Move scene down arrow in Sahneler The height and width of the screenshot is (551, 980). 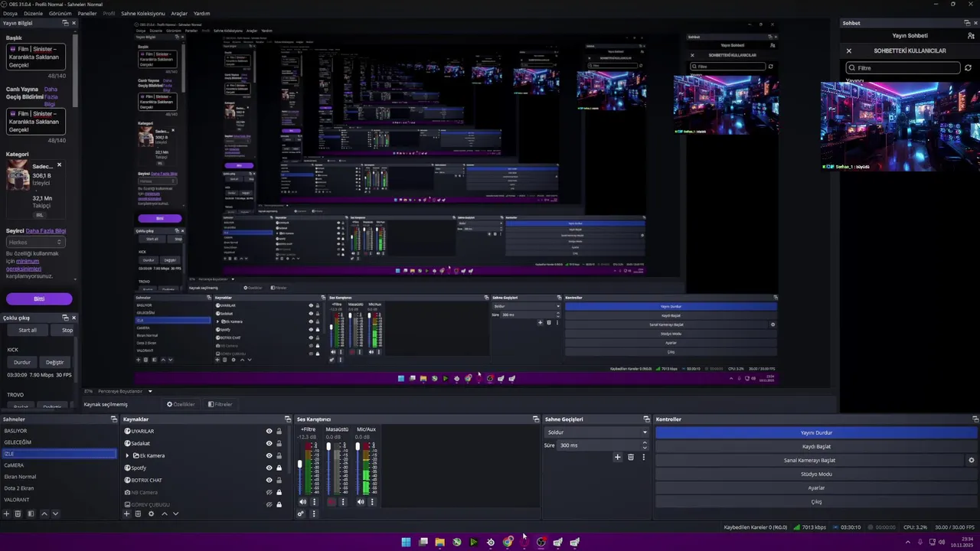coord(55,514)
